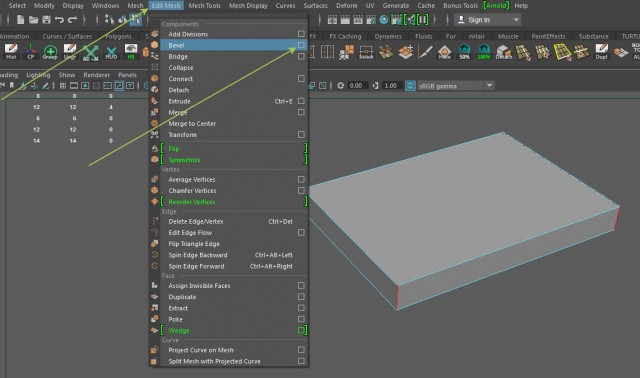Viewport: 640px width, 378px height.
Task: Toggle the color management icon by sRGB gamma
Action: tap(410, 86)
